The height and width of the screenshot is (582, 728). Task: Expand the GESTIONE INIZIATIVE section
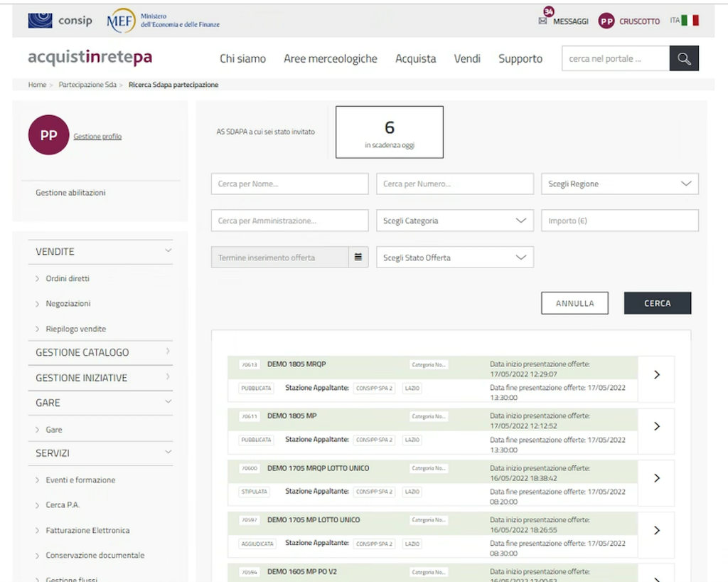(x=168, y=377)
